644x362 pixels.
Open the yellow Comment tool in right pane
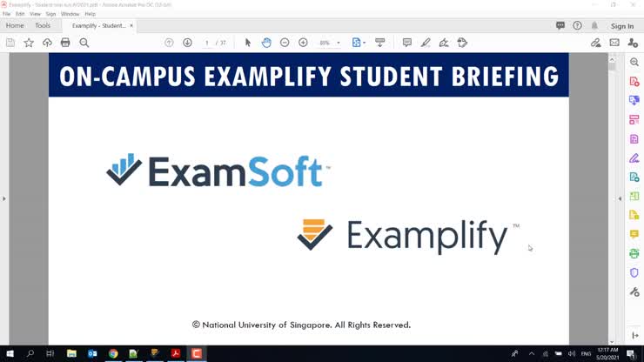634,234
